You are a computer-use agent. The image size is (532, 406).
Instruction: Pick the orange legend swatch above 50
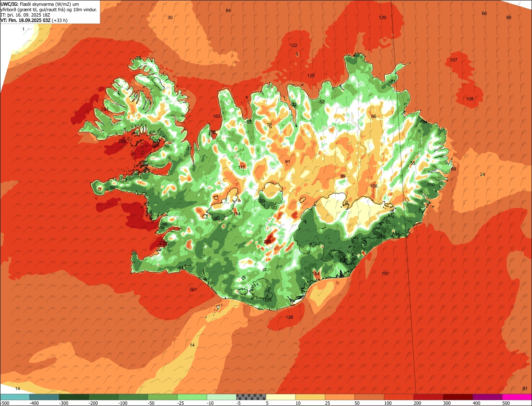coord(369,397)
